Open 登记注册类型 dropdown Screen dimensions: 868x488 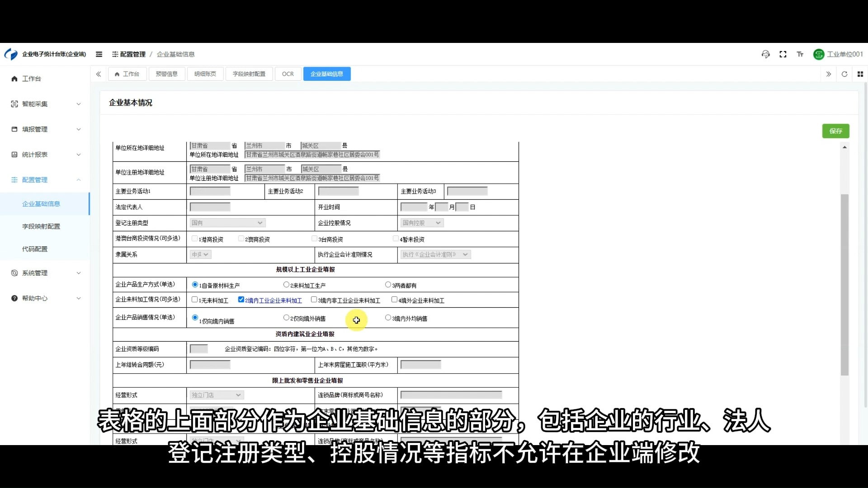click(227, 223)
